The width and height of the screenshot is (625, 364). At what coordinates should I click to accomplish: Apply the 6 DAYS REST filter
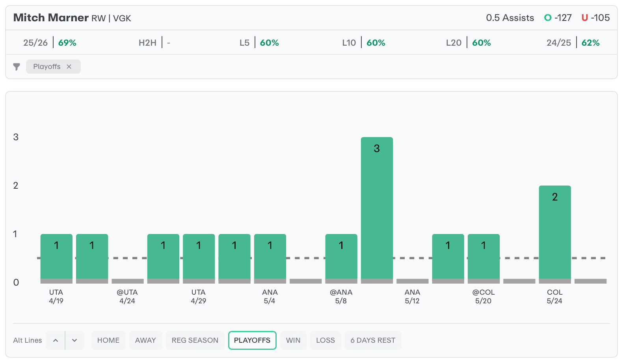tap(373, 340)
